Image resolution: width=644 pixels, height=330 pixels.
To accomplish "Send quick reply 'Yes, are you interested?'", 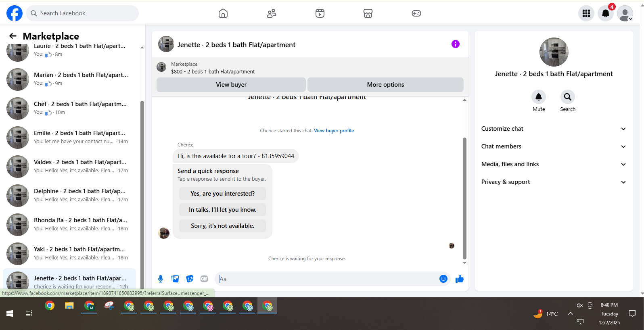I will pos(223,194).
